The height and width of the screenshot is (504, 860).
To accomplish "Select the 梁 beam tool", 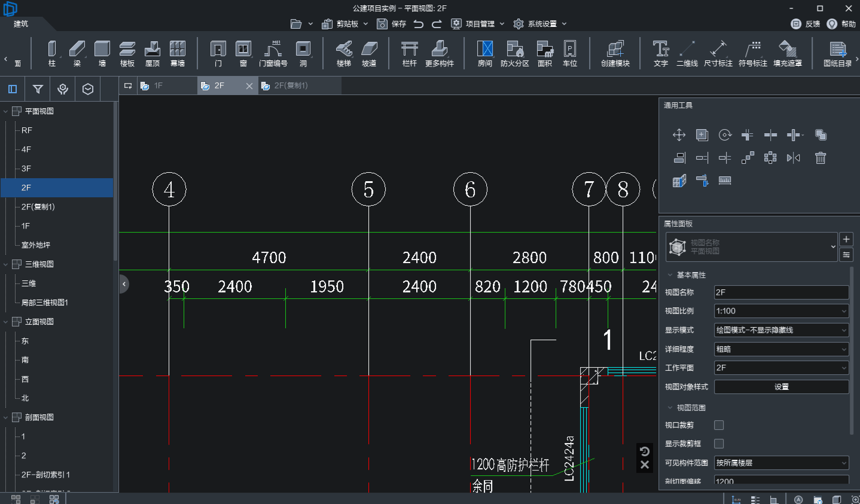I will 77,54.
